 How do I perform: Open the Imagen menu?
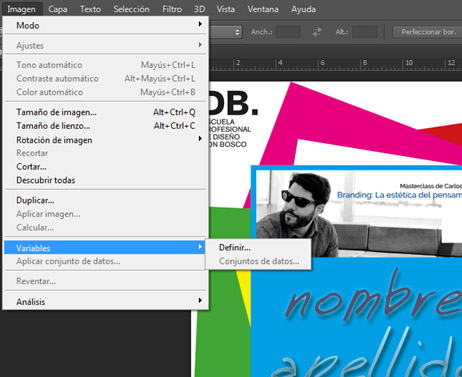tap(21, 9)
